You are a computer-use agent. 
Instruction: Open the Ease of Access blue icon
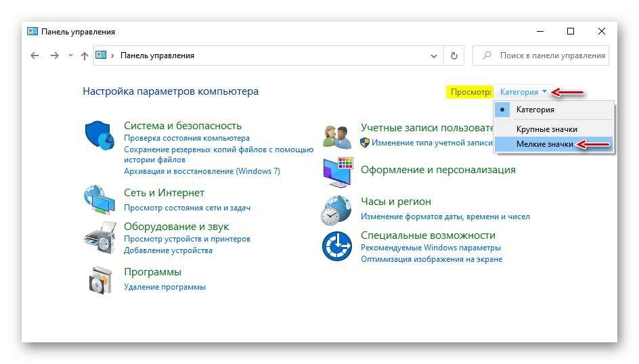click(336, 246)
